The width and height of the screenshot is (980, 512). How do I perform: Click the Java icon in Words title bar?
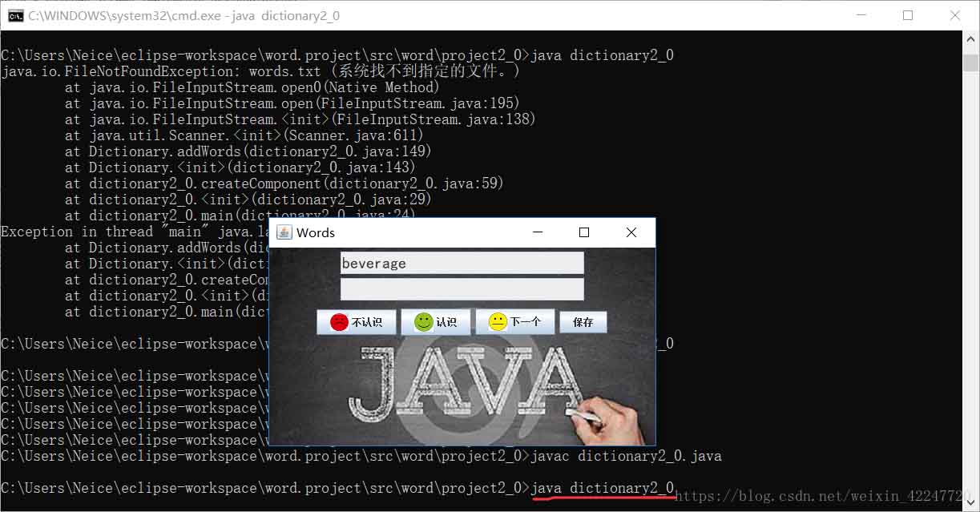284,232
